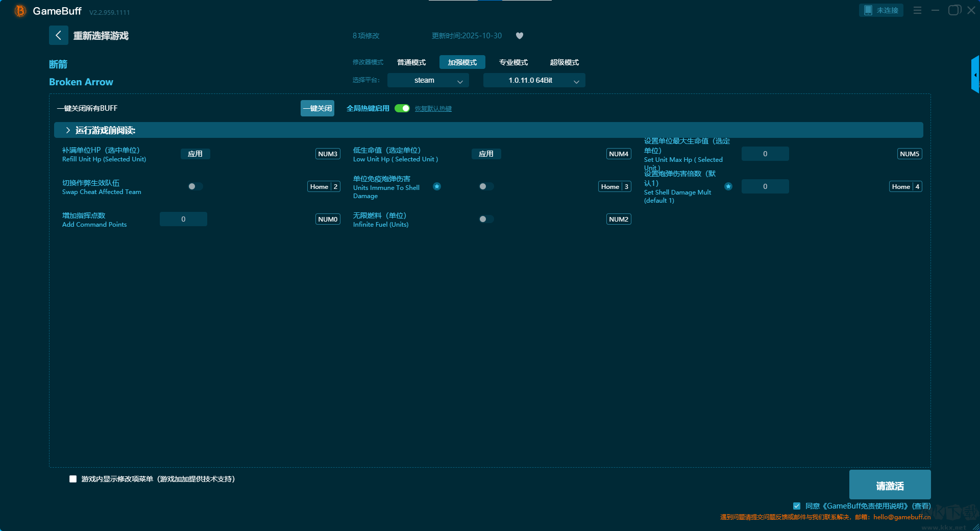
Task: Switch to 专业模式 mode tab
Action: tap(513, 62)
